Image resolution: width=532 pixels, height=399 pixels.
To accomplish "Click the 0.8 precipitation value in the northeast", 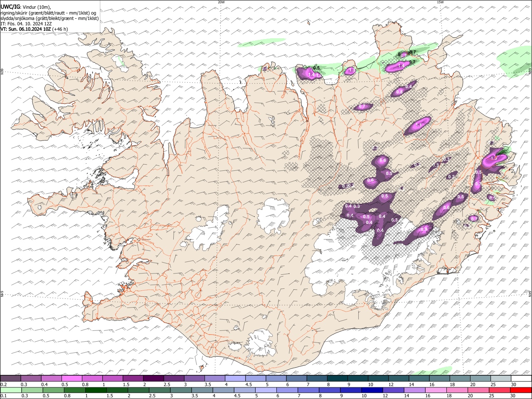I will tap(400, 92).
